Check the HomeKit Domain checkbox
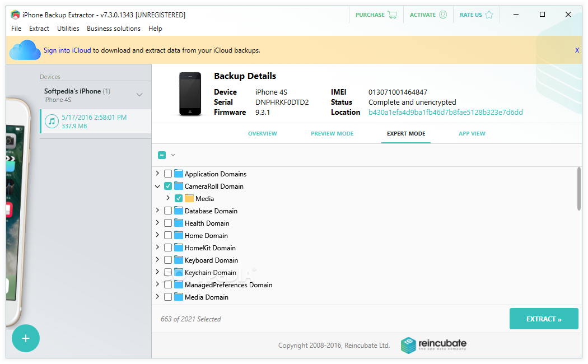 pos(168,248)
